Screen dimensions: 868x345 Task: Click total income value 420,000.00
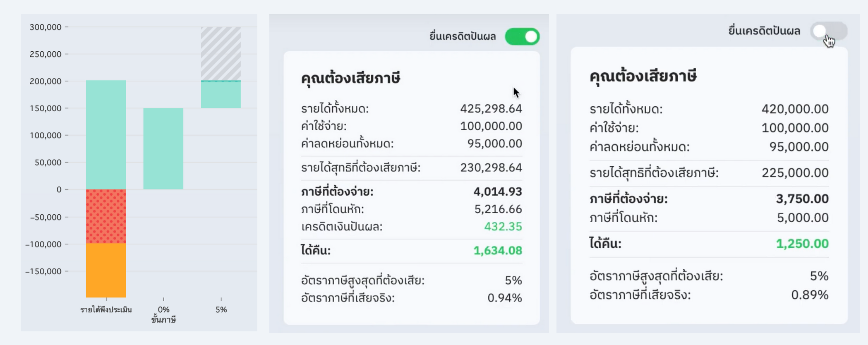click(794, 109)
